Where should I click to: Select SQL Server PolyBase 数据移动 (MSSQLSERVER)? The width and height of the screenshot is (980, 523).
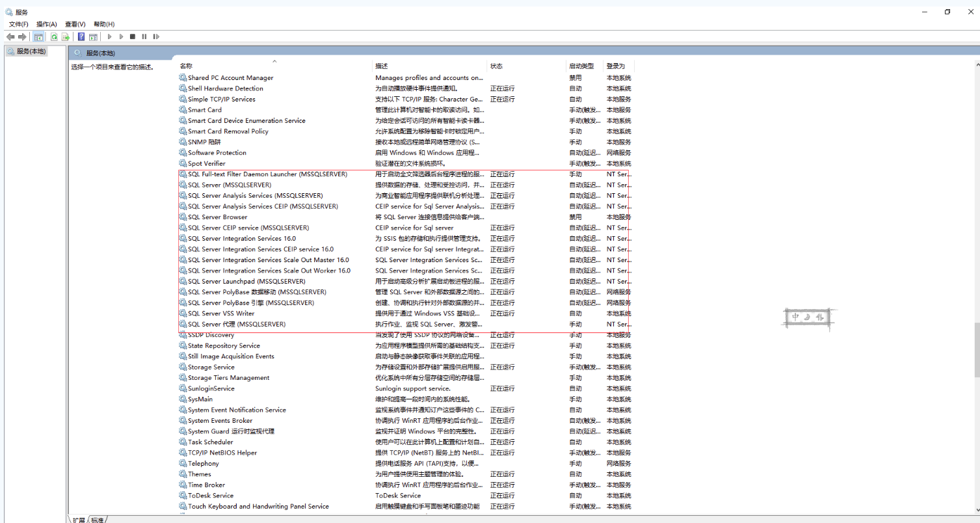click(257, 292)
